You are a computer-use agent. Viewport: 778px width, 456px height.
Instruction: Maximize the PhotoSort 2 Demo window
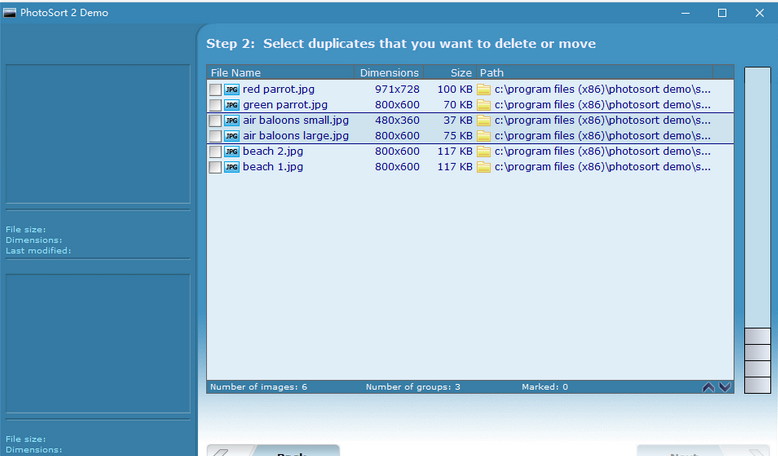point(722,13)
